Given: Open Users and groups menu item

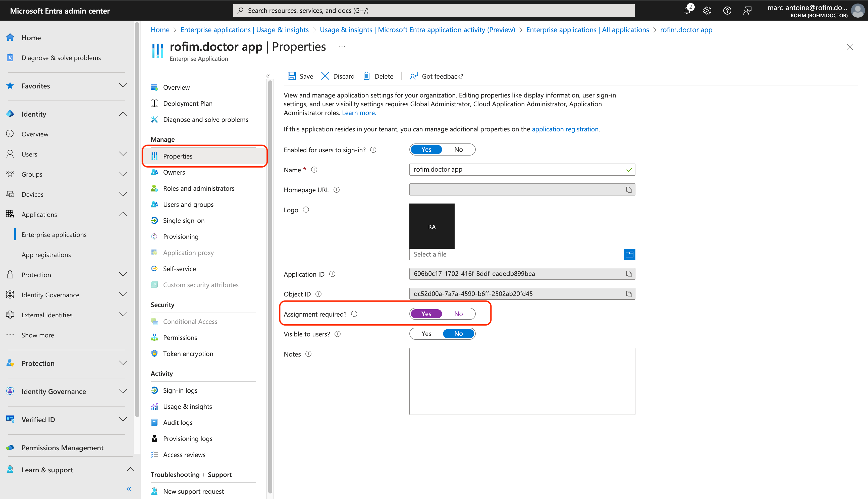Looking at the screenshot, I should tap(188, 204).
